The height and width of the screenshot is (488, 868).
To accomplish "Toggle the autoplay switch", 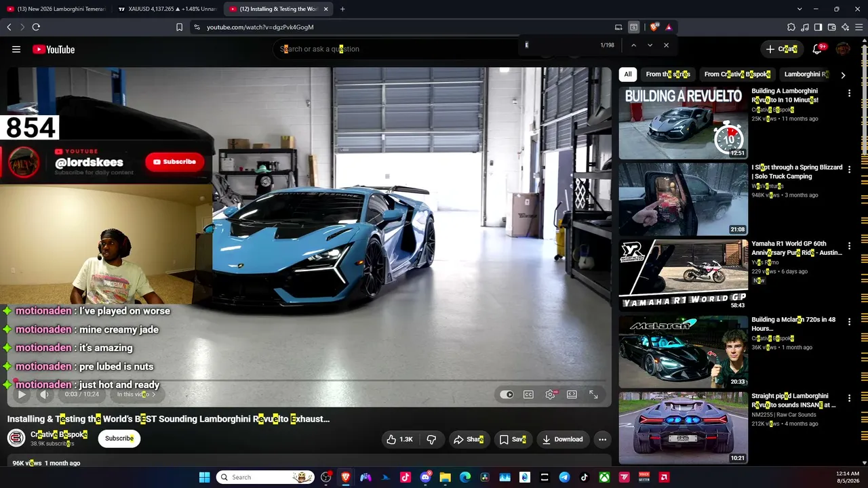I will 507,394.
